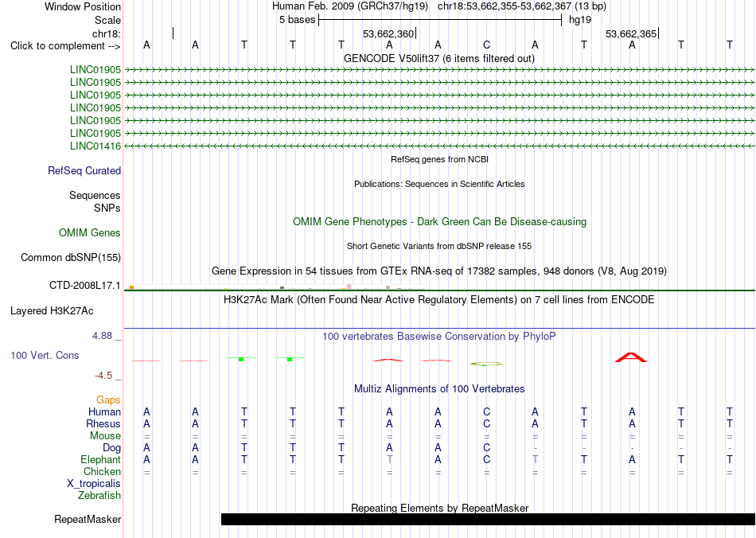
Task: Click the 5-base scale bar line
Action: point(440,20)
